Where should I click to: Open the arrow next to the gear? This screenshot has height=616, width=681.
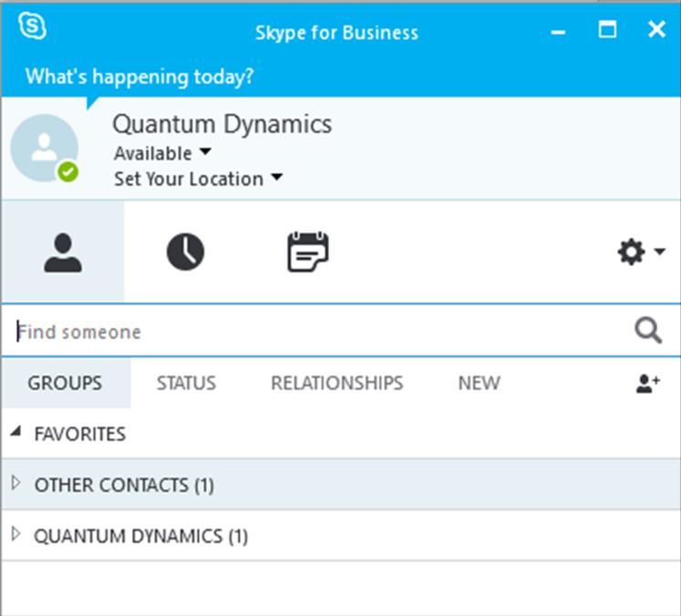[x=660, y=252]
